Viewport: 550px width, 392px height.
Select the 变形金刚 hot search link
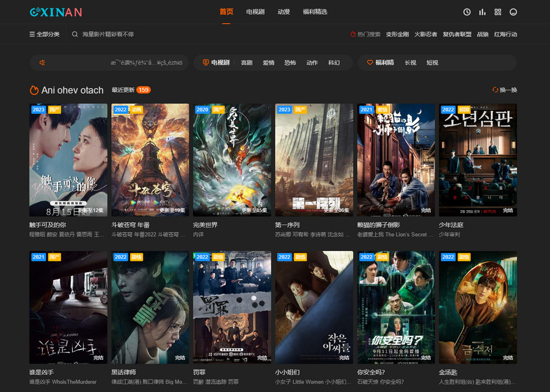397,34
